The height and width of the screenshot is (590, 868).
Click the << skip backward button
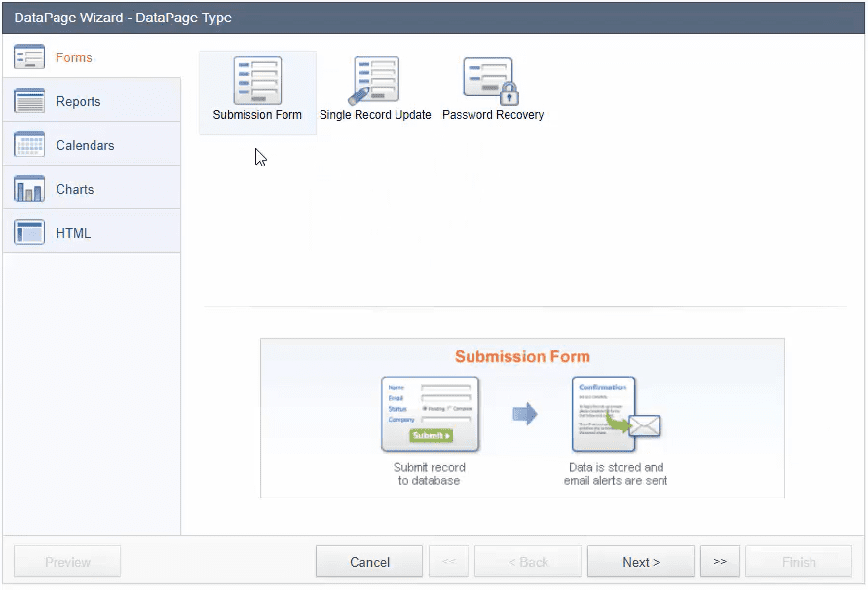448,562
